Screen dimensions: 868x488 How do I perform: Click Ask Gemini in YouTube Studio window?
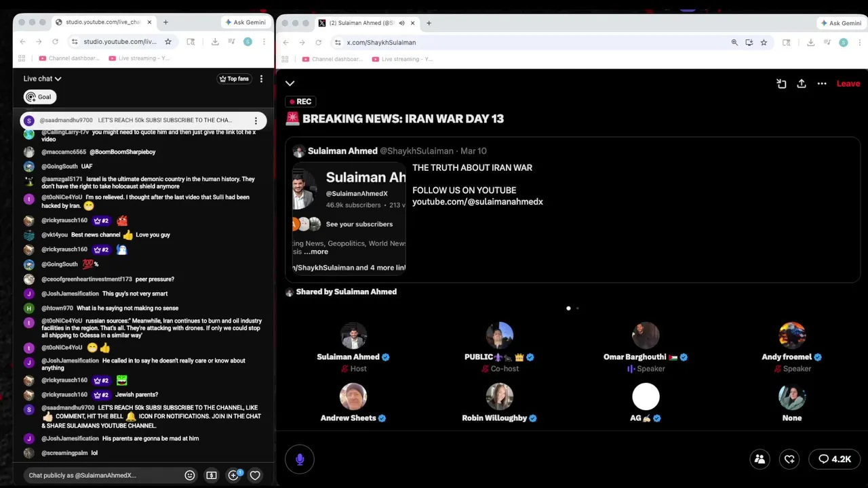(x=245, y=22)
